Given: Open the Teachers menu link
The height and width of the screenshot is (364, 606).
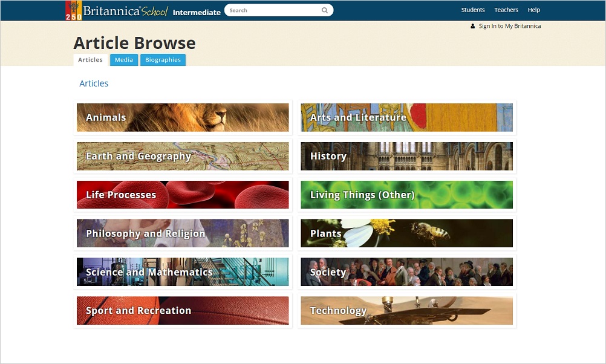Looking at the screenshot, I should pos(506,10).
